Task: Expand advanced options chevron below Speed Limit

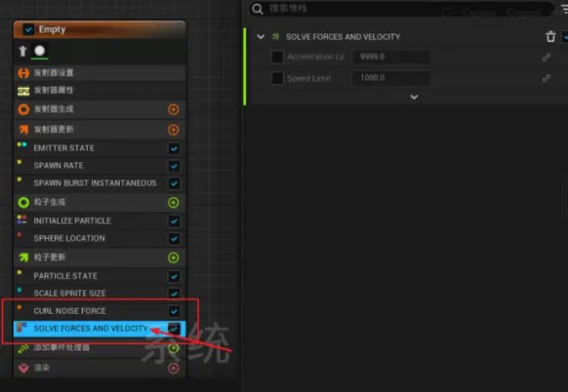Action: click(x=414, y=97)
